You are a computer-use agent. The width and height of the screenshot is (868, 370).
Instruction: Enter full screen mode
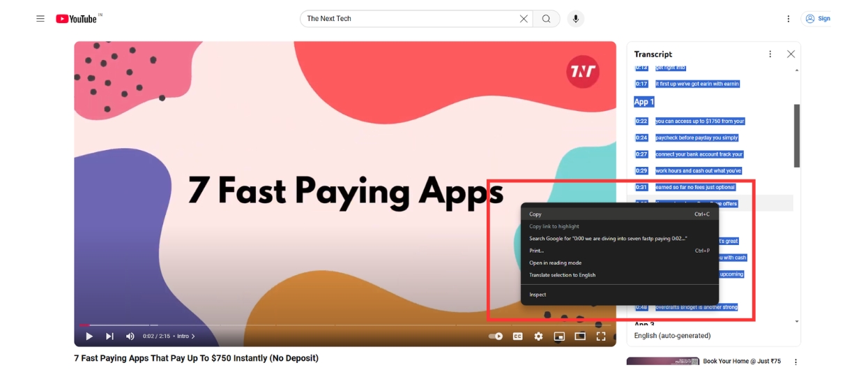(600, 336)
